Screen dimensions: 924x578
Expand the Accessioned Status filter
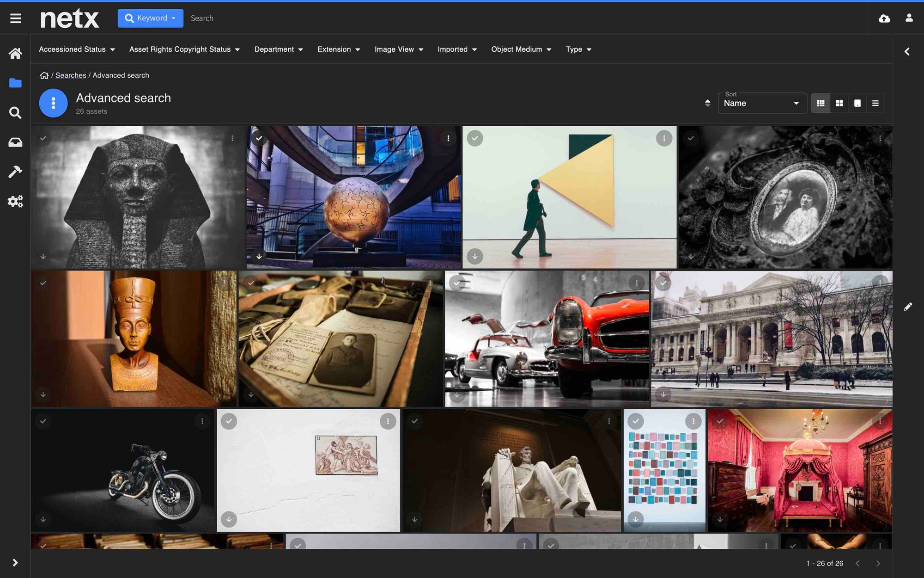77,49
